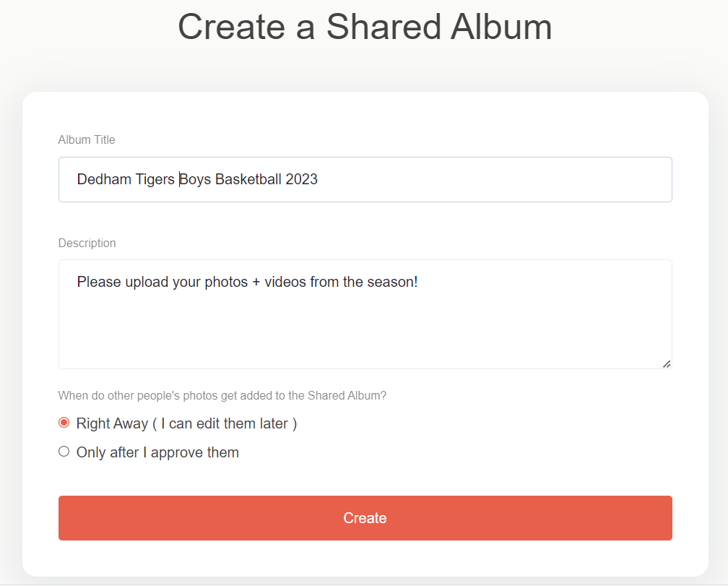The height and width of the screenshot is (586, 728).
Task: Select the Right Away radio button
Action: tap(64, 423)
